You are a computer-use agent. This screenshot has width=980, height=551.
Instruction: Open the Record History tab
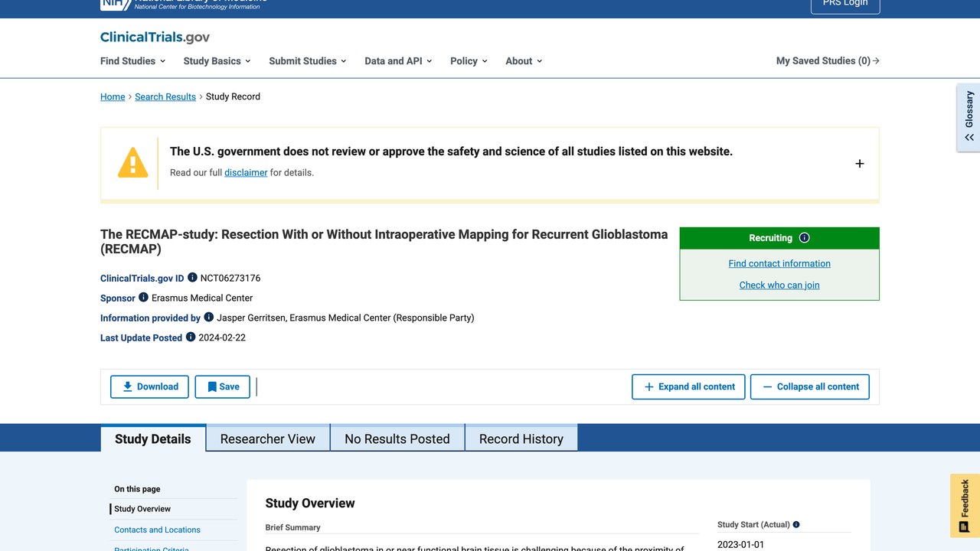[x=521, y=439]
